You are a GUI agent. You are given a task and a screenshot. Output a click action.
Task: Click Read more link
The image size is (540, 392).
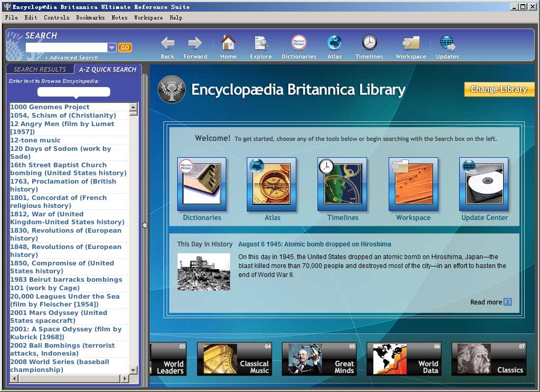[x=490, y=302]
